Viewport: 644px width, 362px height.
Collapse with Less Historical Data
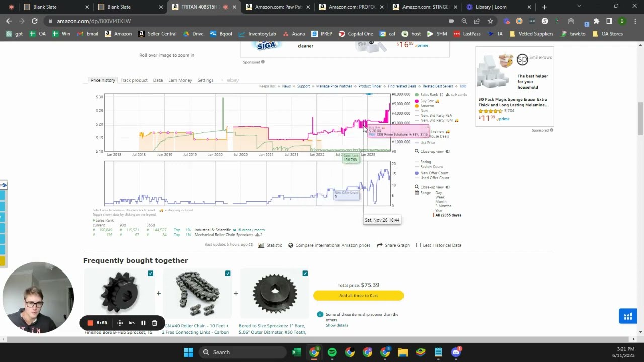pyautogui.click(x=438, y=245)
